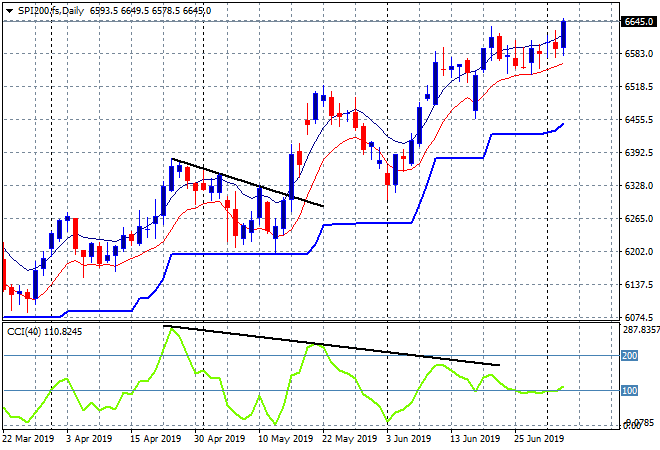Click the 6202.0 price axis label

point(639,251)
